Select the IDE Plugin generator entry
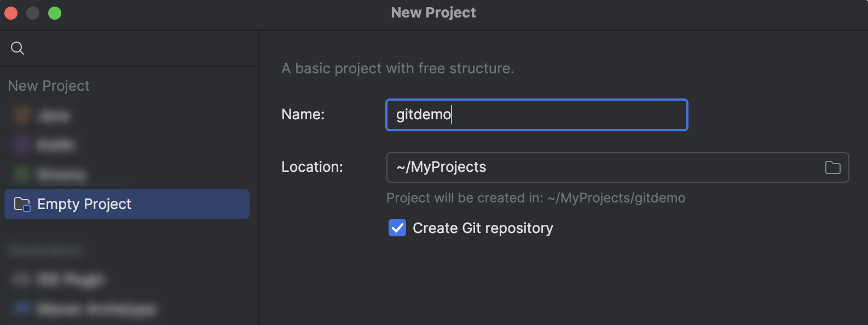The image size is (868, 325). point(60,279)
